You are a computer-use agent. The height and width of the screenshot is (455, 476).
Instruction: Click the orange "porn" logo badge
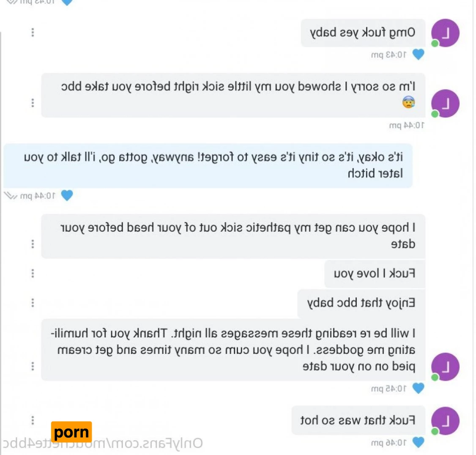coord(71,432)
